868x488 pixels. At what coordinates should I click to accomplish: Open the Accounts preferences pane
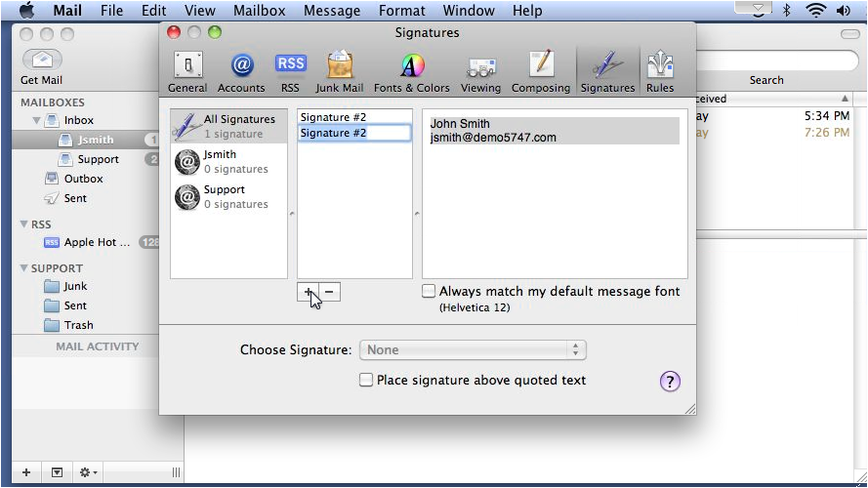point(241,72)
